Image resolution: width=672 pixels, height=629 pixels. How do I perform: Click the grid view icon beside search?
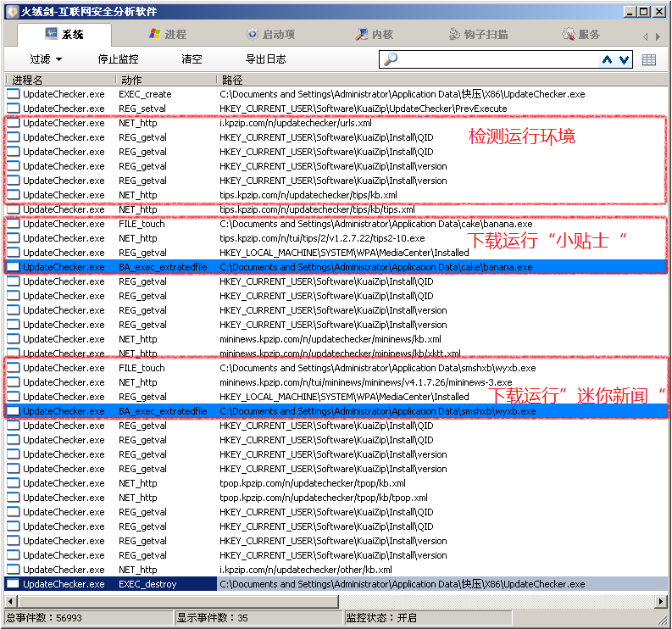pos(649,59)
